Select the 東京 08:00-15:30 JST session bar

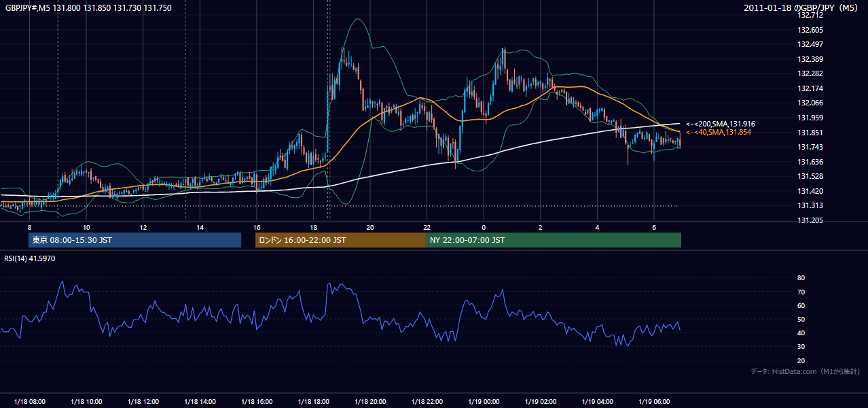134,240
